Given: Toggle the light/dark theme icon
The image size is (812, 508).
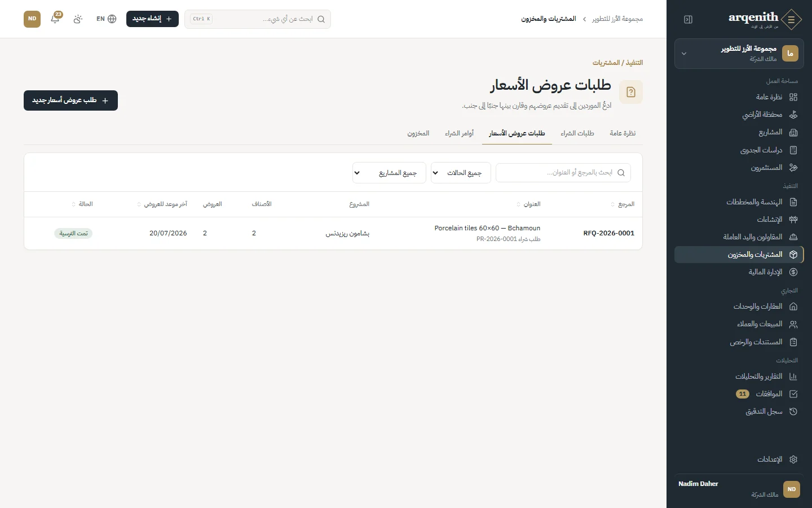Looking at the screenshot, I should tap(78, 19).
